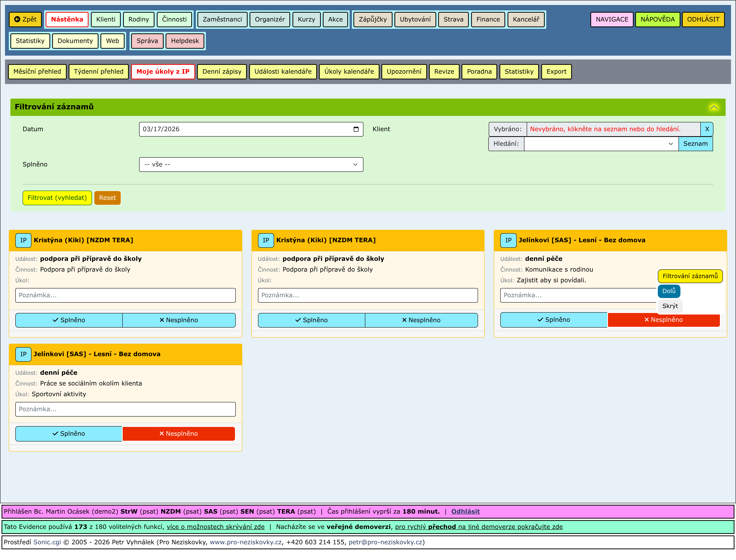Mark second Kristýna task as Nesplněno
This screenshot has width=736, height=560.
421,320
